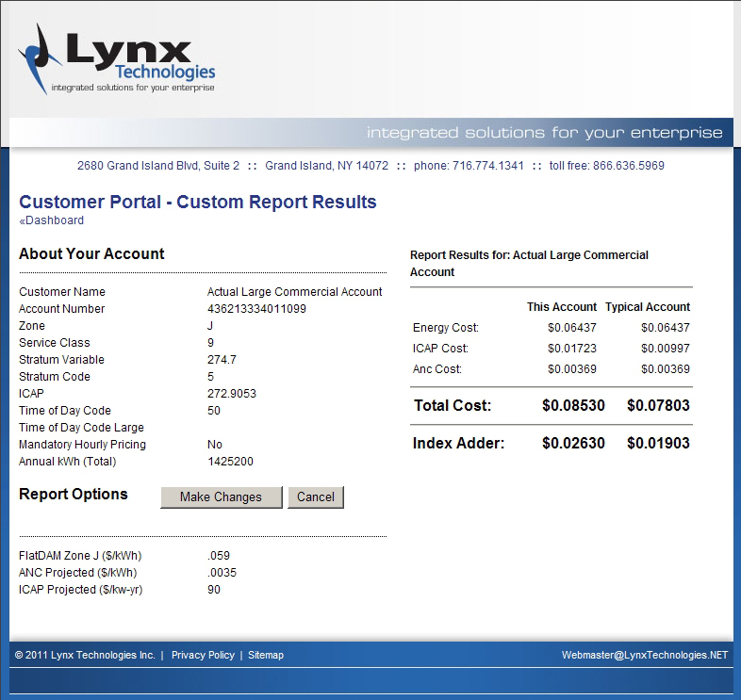Click Annual kWh value 1425200
Viewport: 741px width, 700px height.
point(230,462)
